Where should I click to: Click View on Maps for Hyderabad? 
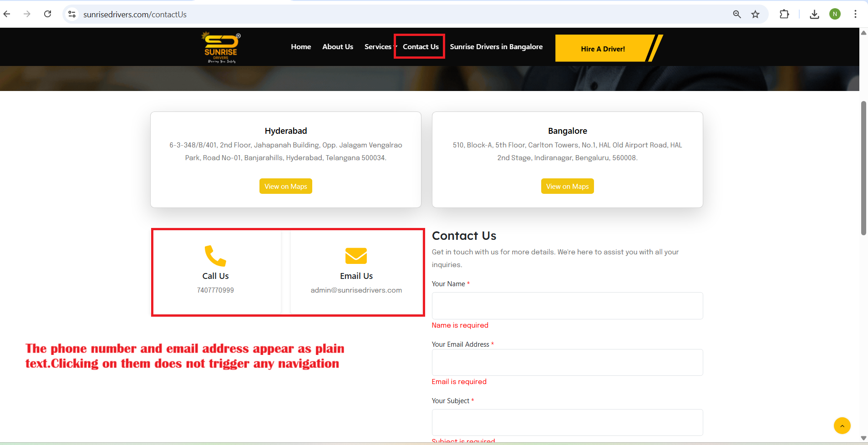pyautogui.click(x=285, y=187)
